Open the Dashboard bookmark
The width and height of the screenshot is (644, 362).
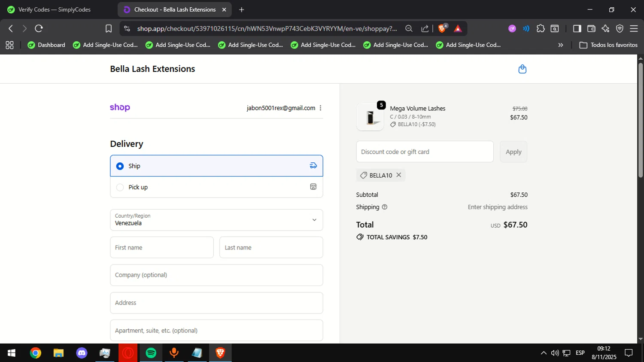pos(46,45)
